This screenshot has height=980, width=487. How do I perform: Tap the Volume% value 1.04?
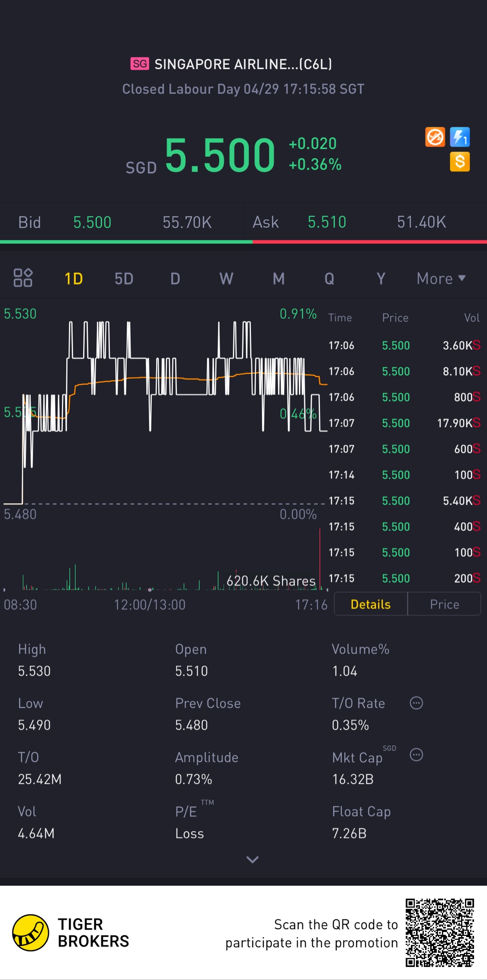tap(345, 671)
